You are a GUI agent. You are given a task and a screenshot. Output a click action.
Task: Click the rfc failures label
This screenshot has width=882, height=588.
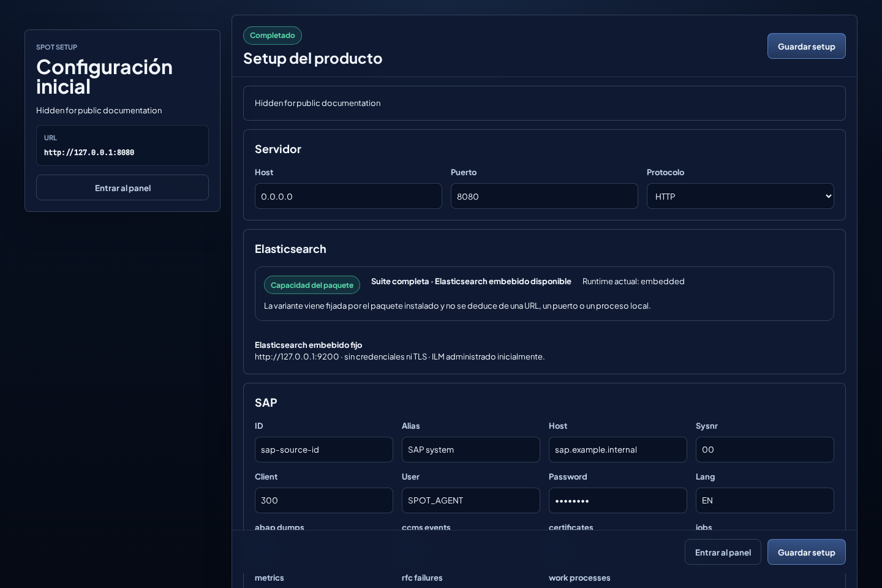(x=422, y=578)
